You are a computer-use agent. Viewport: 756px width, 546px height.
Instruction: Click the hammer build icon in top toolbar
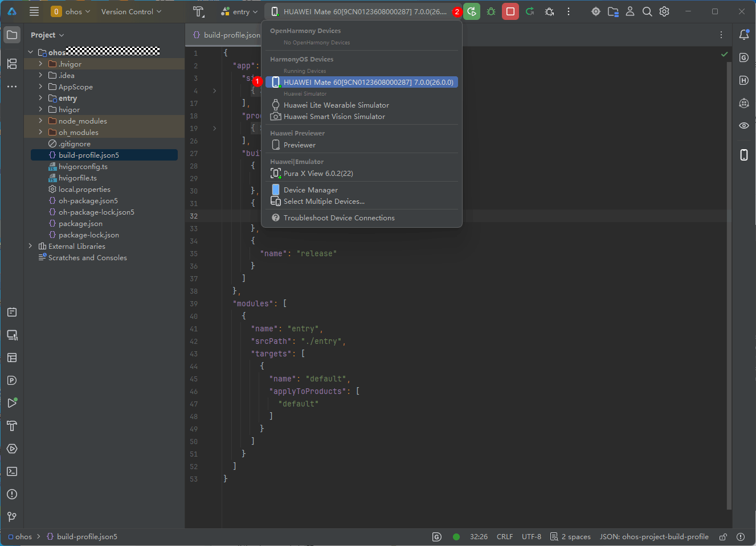[198, 11]
